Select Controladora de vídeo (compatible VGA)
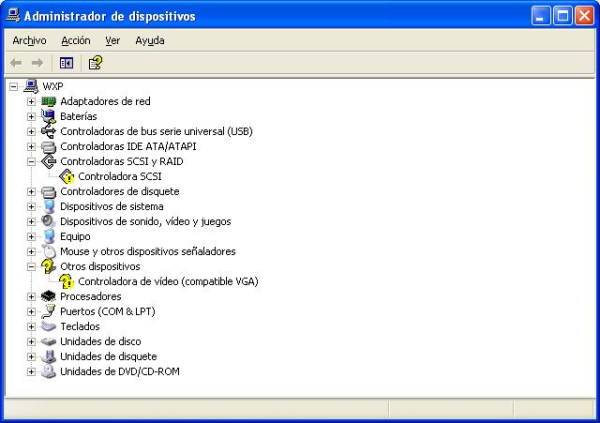This screenshot has height=423, width=600. click(168, 281)
